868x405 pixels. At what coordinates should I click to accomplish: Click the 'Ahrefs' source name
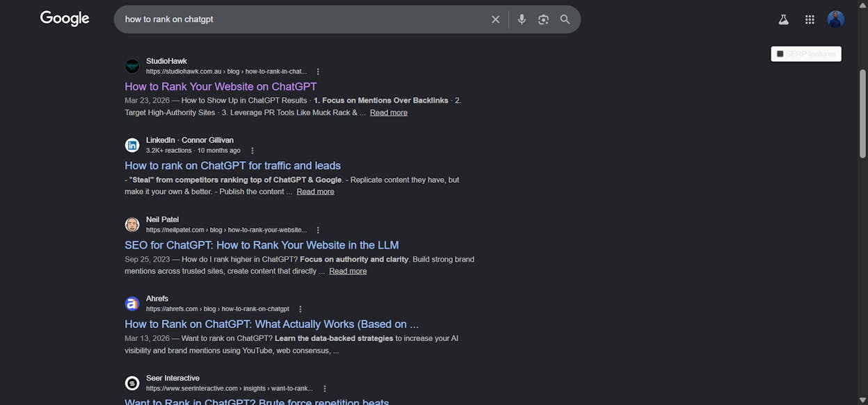[157, 299]
